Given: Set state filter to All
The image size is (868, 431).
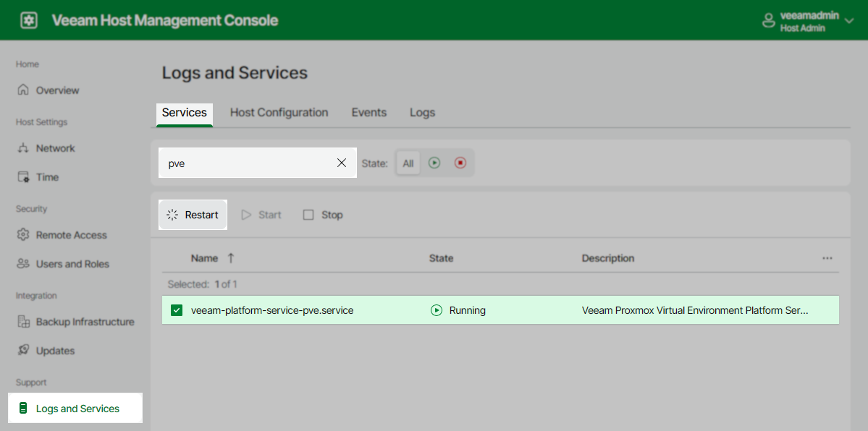Looking at the screenshot, I should coord(408,163).
